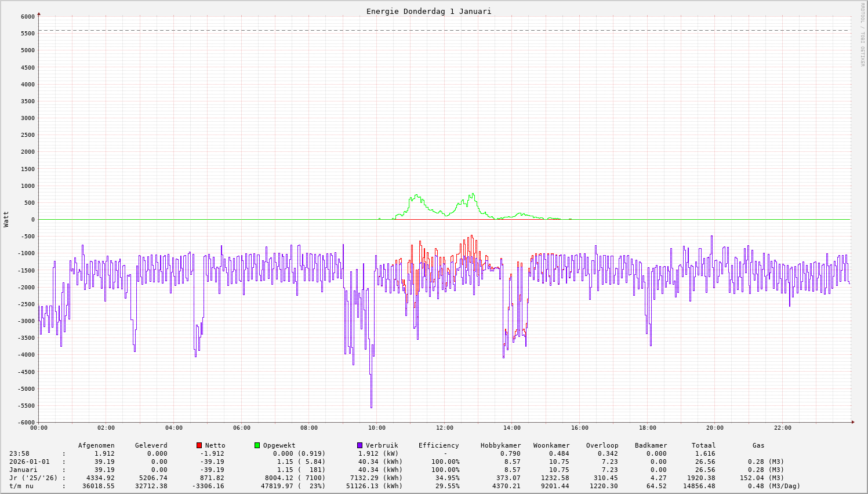Select the Januari row label

click(x=23, y=470)
